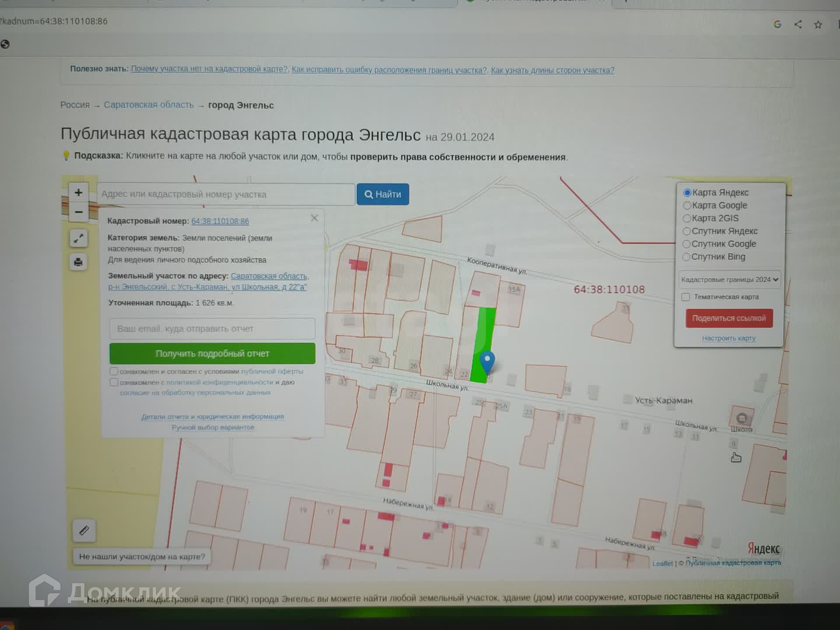
Task: Click Поделиться ссылкой red button
Action: click(729, 318)
